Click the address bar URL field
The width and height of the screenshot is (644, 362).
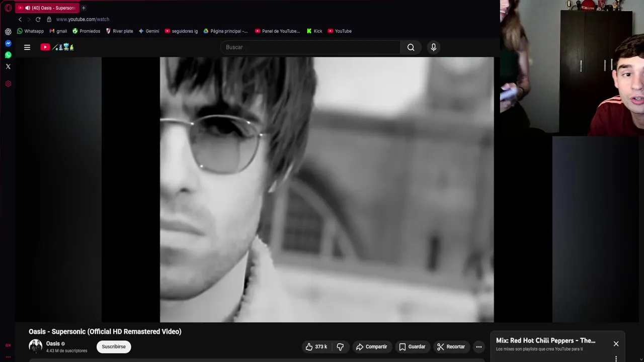pos(83,19)
